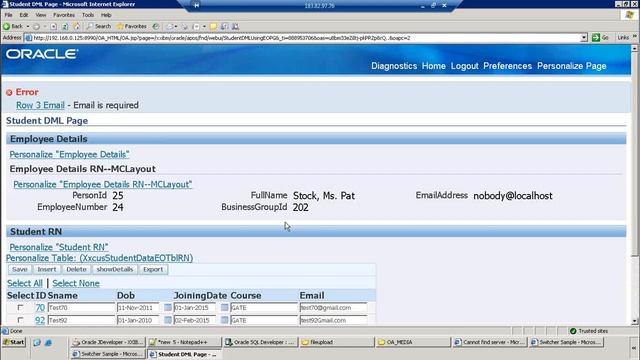The width and height of the screenshot is (640, 360).
Task: Switch to Oracle SQL Developer taskbar window
Action: point(260,342)
